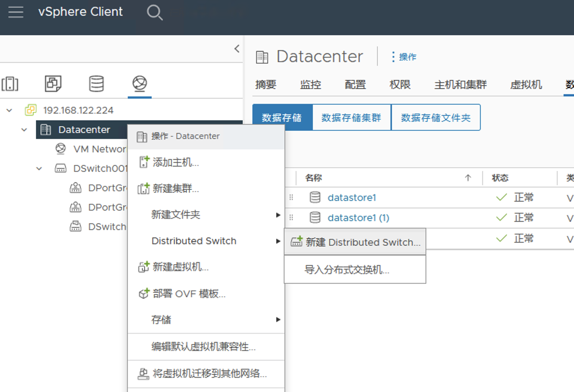Viewport: 574px width, 392px height.
Task: Collapse the navigation sidebar with the arrow
Action: [x=237, y=49]
